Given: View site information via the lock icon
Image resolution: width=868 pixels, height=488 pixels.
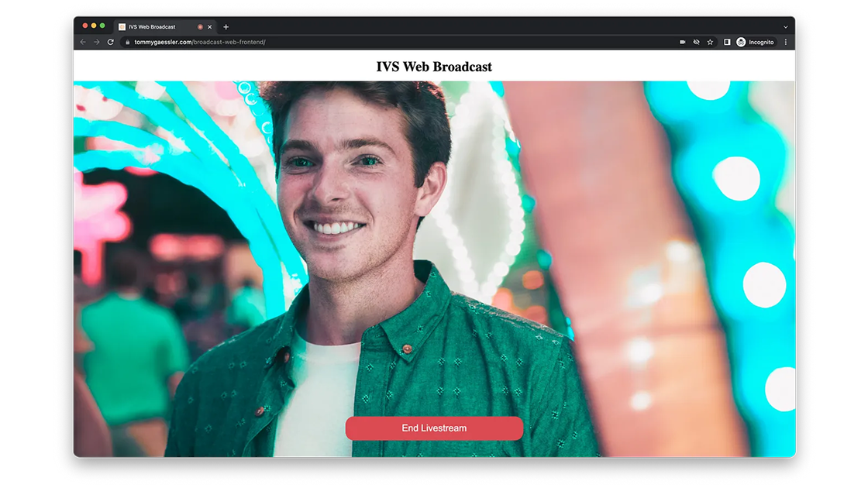Looking at the screenshot, I should click(x=127, y=42).
